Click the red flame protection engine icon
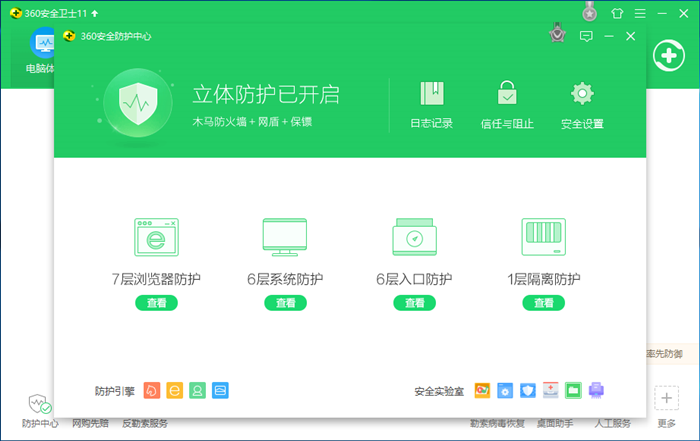This screenshot has width=700, height=441. coord(152,391)
